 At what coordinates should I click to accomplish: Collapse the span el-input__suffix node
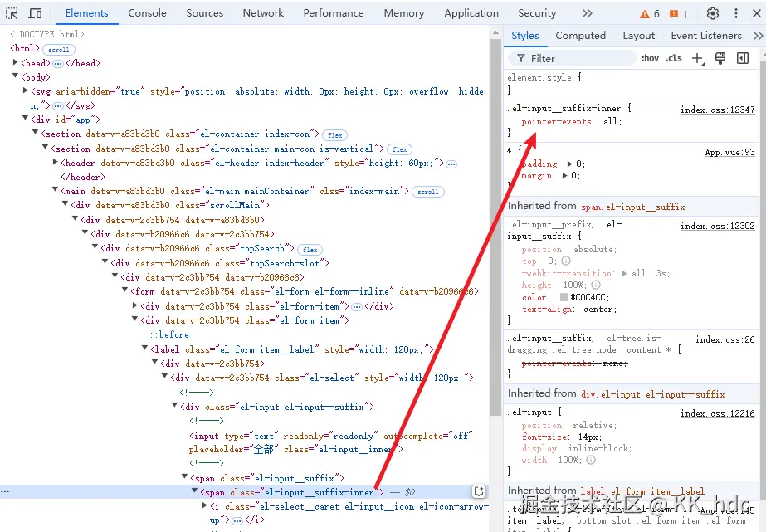click(185, 476)
